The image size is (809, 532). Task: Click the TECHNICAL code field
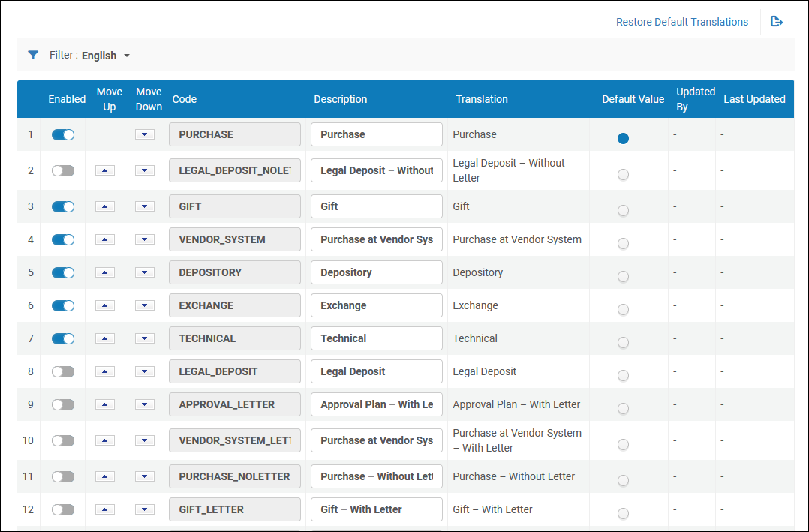[235, 338]
